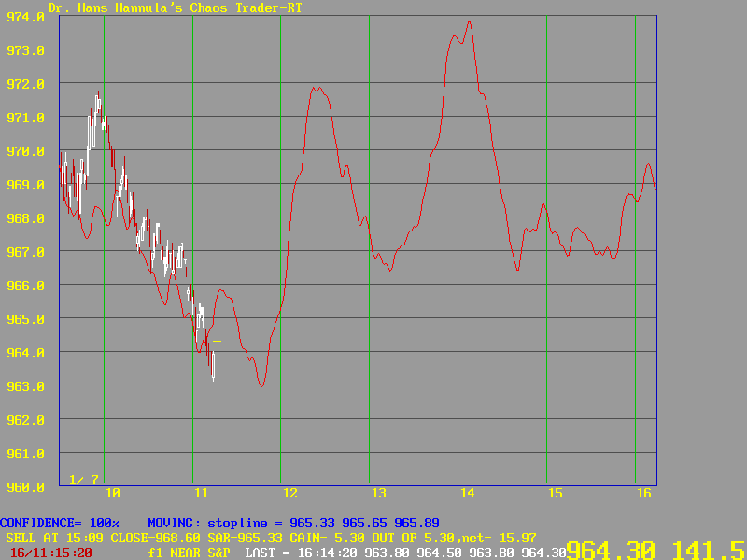The height and width of the screenshot is (560, 747).
Task: Click hour 13 on the time axis
Action: point(379,494)
